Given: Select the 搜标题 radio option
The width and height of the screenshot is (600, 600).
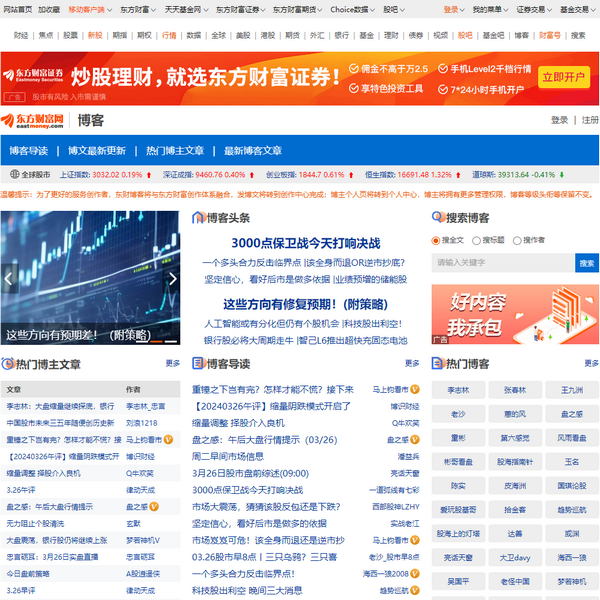Looking at the screenshot, I should point(477,240).
